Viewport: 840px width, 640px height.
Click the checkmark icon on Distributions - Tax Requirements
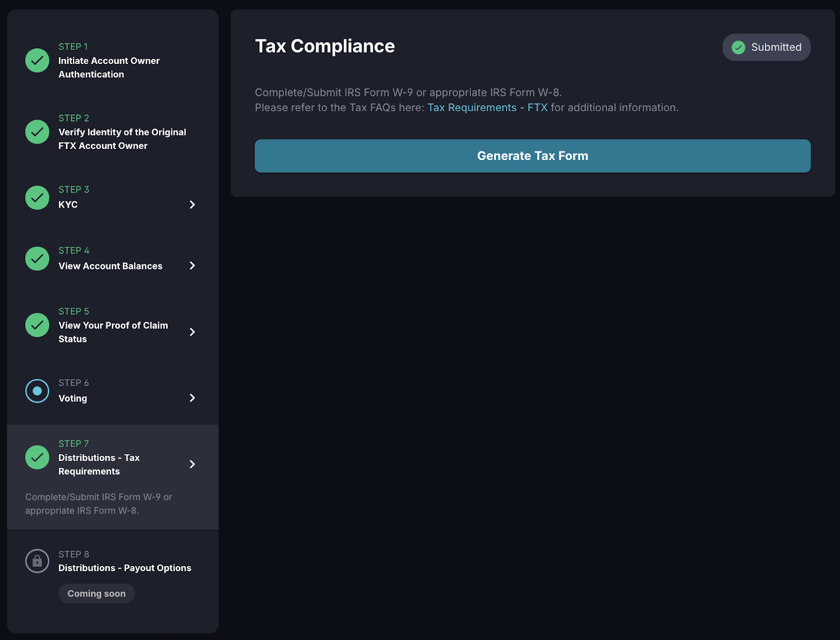click(37, 457)
